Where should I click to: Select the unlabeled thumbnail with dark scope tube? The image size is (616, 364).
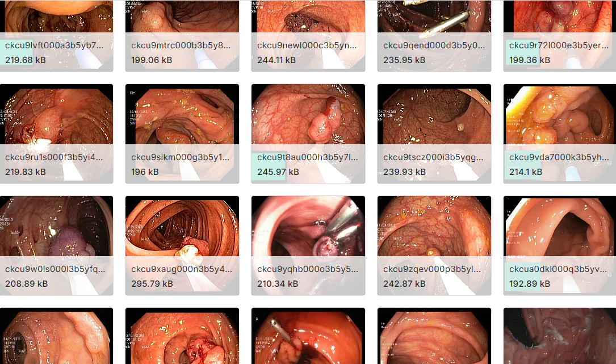pyautogui.click(x=57, y=336)
